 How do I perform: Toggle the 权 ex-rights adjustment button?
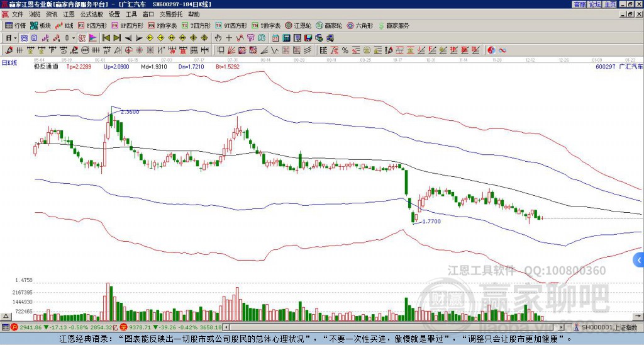click(x=82, y=38)
